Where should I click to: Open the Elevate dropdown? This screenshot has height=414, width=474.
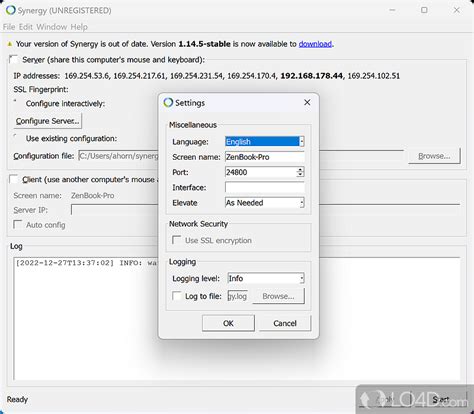tap(265, 203)
